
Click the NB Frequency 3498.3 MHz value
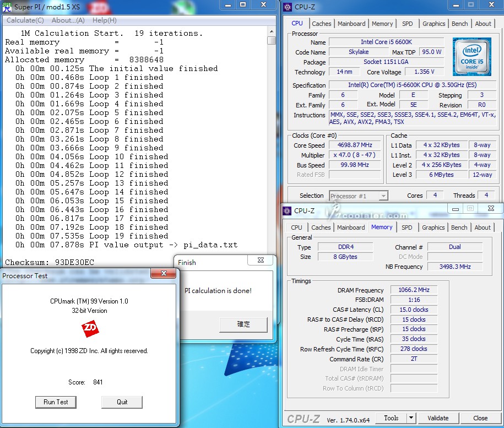click(x=455, y=267)
